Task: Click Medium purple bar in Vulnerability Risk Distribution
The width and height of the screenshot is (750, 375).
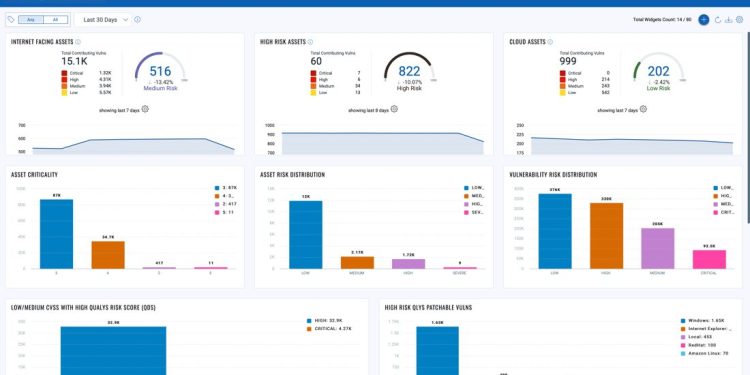Action: (x=658, y=248)
